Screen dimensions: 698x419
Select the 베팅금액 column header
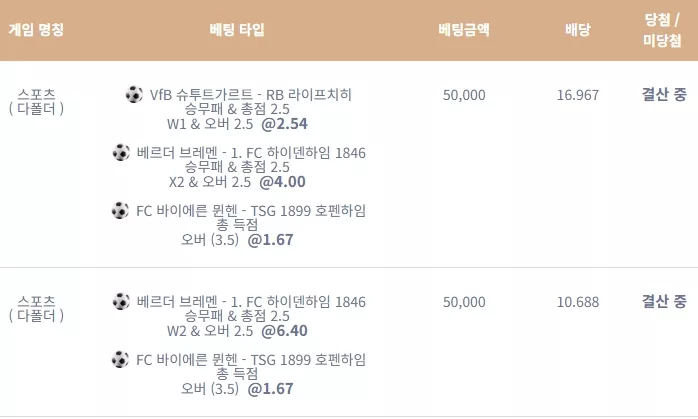[464, 30]
